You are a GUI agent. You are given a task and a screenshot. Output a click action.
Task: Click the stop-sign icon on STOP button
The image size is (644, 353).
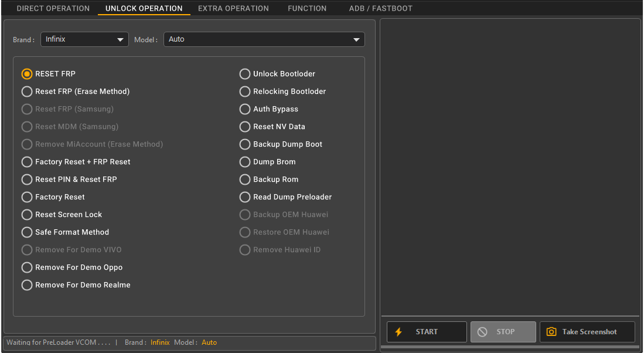coord(482,331)
